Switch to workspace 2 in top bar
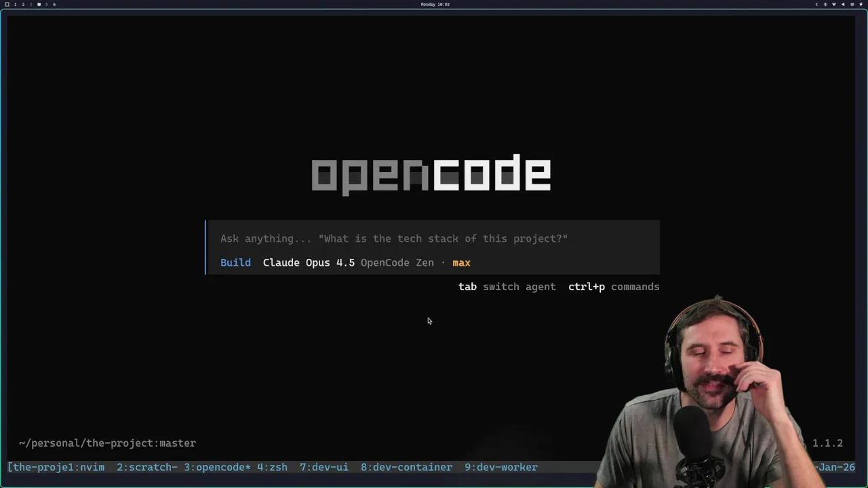 point(23,4)
